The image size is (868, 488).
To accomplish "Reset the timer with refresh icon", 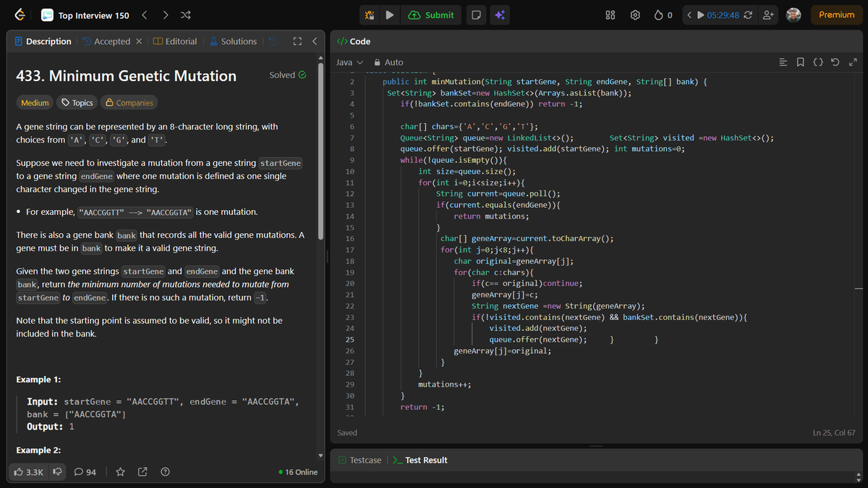I will coord(749,15).
